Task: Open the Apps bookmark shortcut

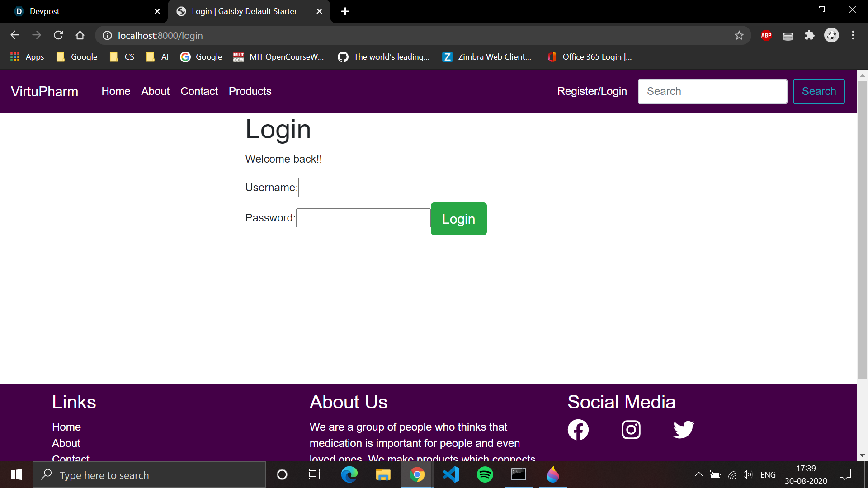Action: coord(27,57)
